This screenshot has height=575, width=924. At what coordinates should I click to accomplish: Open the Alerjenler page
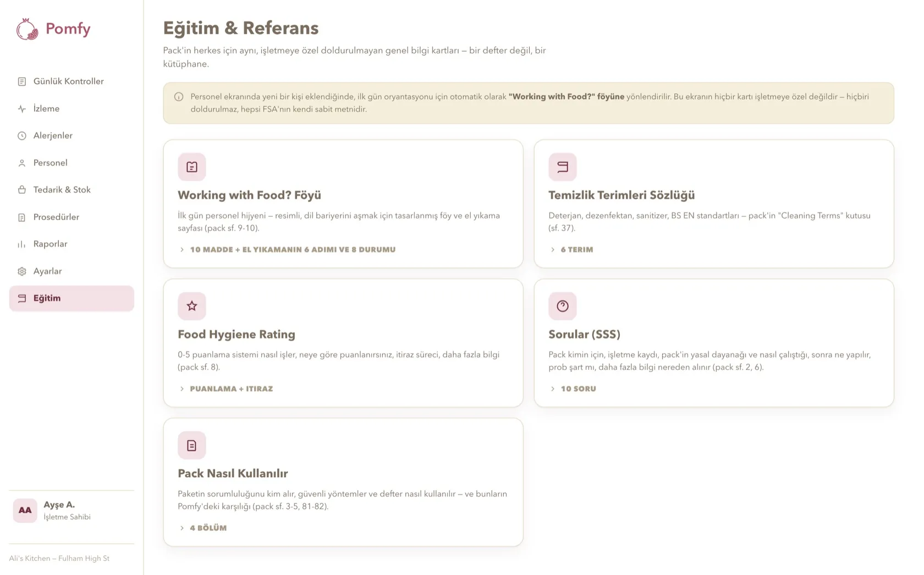[71, 136]
